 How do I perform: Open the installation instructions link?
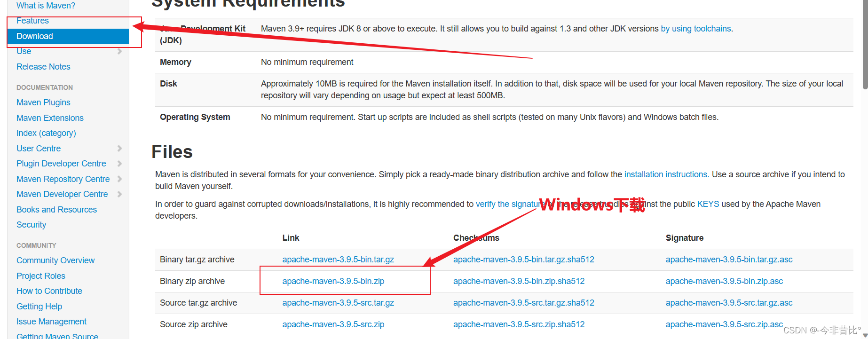[667, 174]
